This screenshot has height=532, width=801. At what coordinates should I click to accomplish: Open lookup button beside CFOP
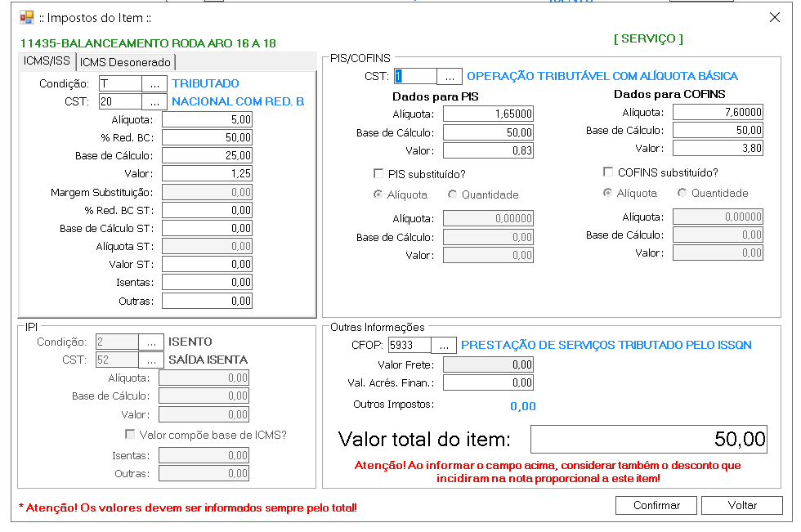444,345
